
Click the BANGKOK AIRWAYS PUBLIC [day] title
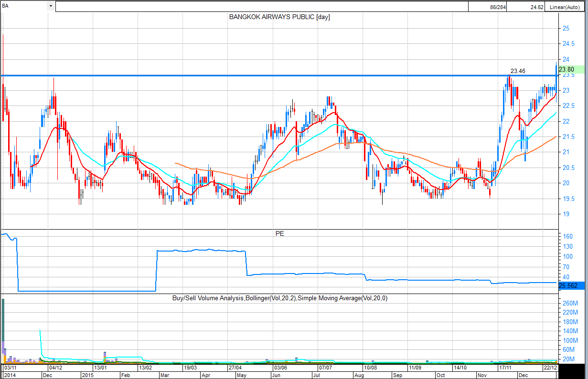(279, 17)
